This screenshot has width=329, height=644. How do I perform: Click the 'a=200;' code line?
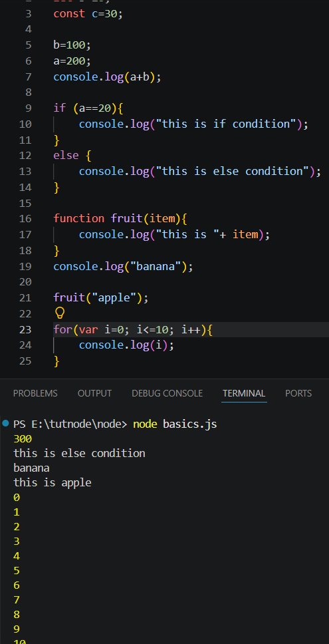[72, 61]
